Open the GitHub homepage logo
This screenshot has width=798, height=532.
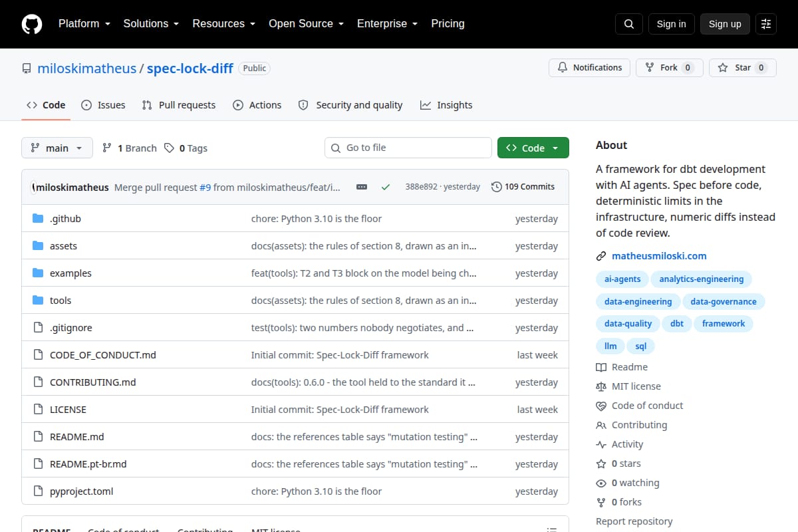click(x=32, y=24)
